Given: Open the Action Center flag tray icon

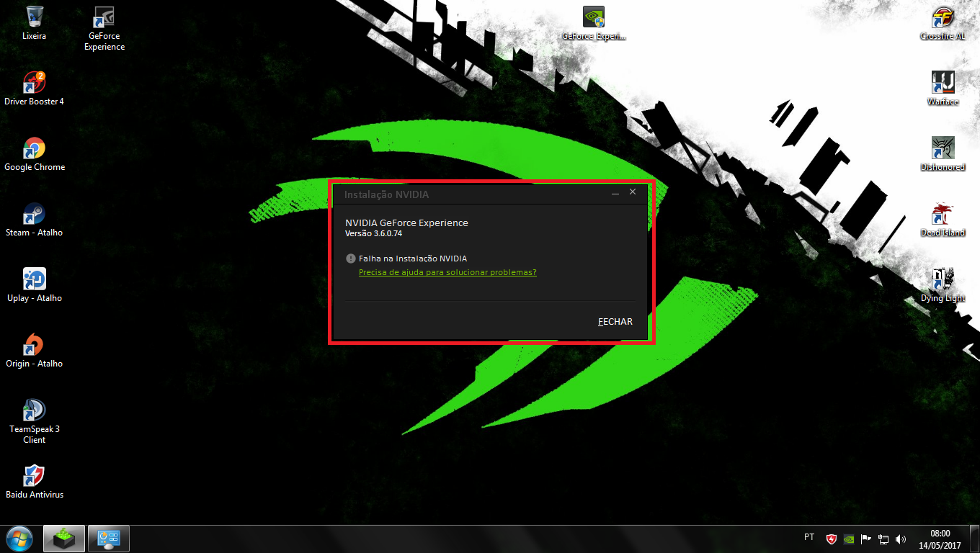Looking at the screenshot, I should 866,539.
